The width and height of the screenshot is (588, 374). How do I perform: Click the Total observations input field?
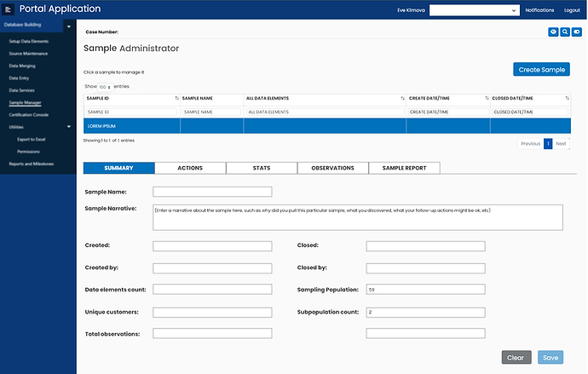pyautogui.click(x=212, y=333)
